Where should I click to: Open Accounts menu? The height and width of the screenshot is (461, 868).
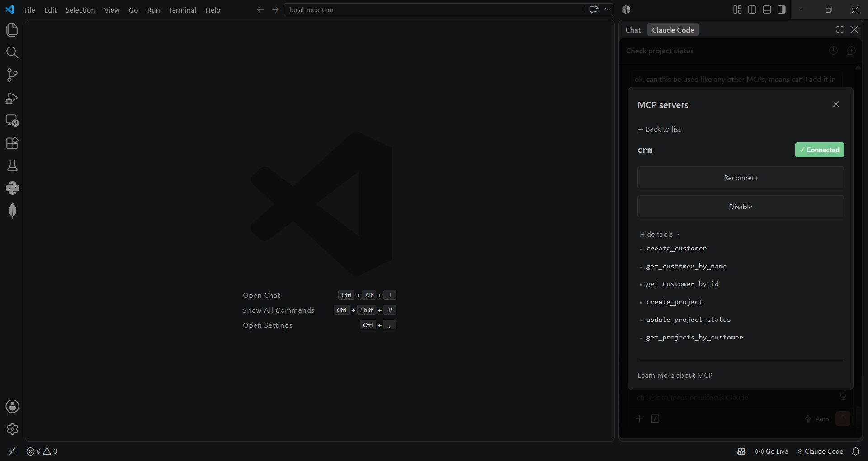pyautogui.click(x=12, y=406)
